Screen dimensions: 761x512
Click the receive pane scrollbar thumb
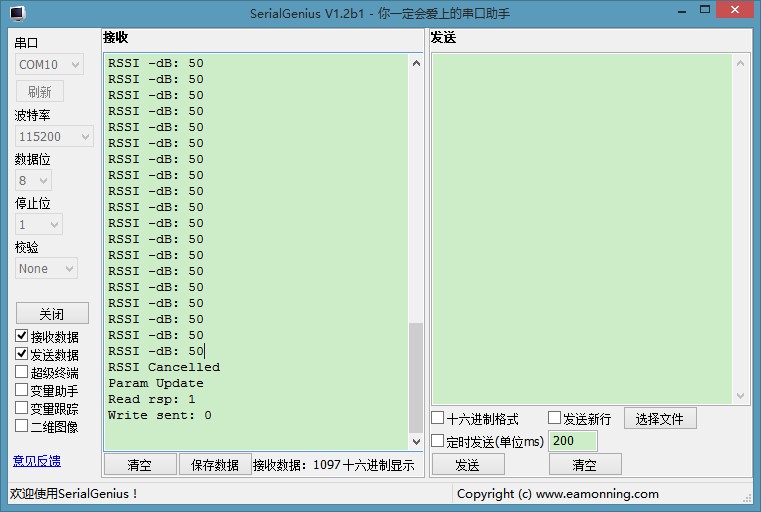click(416, 378)
